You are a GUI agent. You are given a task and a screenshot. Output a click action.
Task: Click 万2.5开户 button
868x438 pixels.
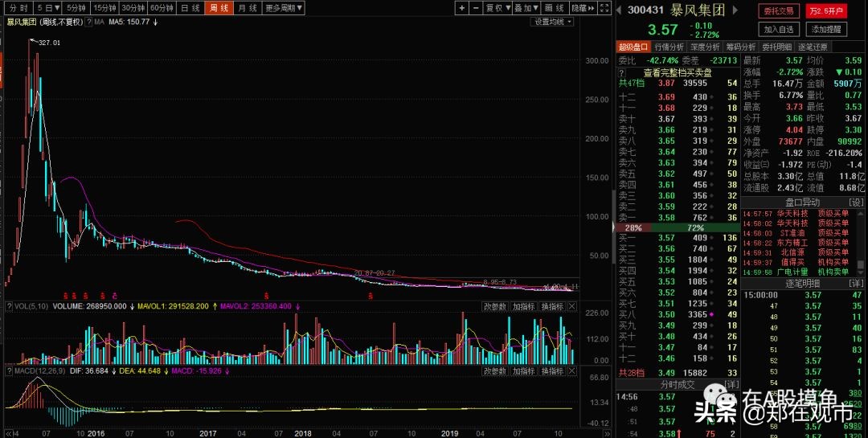point(826,11)
